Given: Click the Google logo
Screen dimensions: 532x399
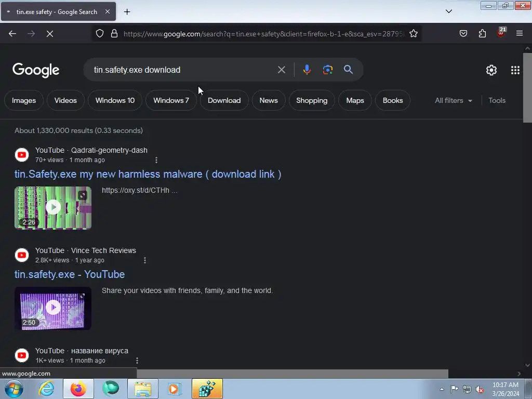Looking at the screenshot, I should (x=36, y=70).
